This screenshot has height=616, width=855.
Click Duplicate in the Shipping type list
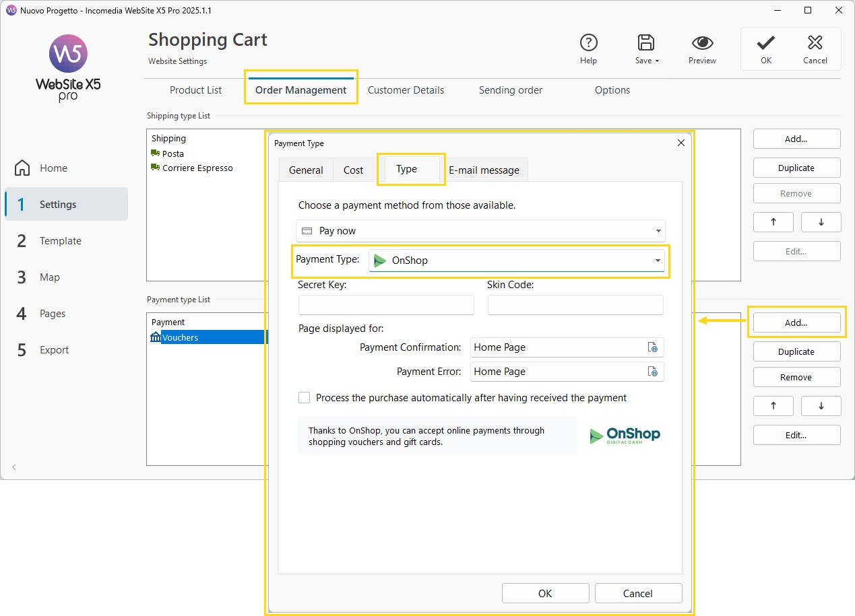[796, 168]
